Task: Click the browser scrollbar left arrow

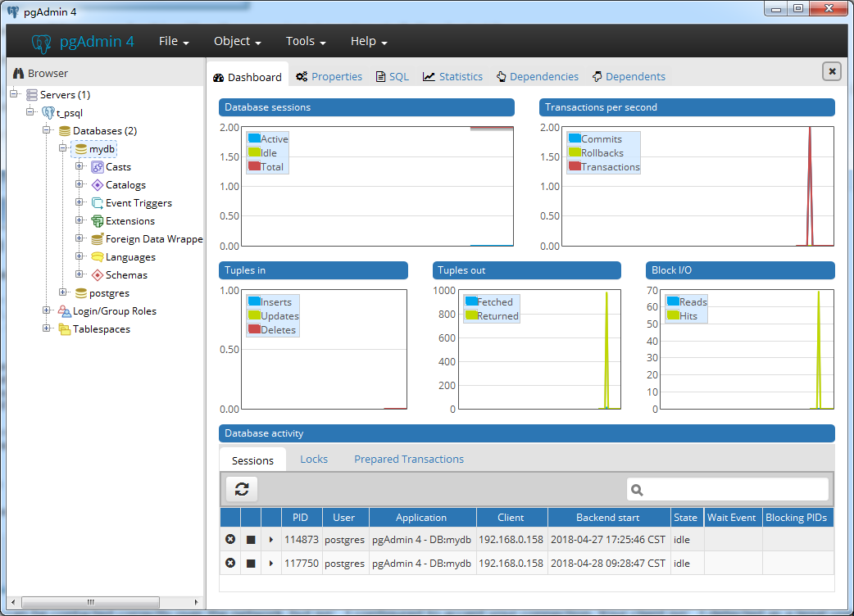Action: point(13,602)
